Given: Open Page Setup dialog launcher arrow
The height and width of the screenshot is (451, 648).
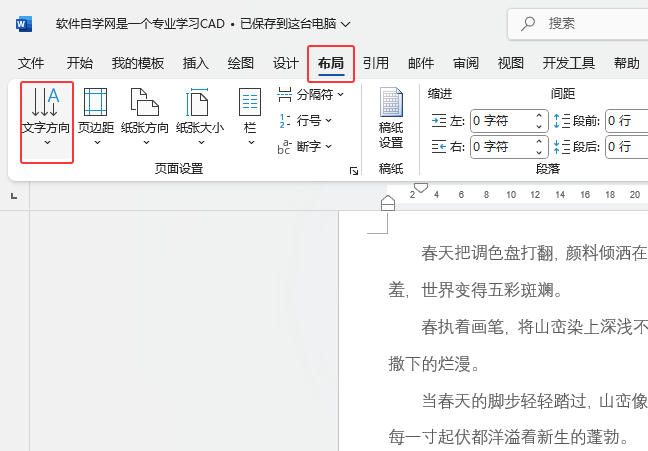Looking at the screenshot, I should (x=354, y=171).
